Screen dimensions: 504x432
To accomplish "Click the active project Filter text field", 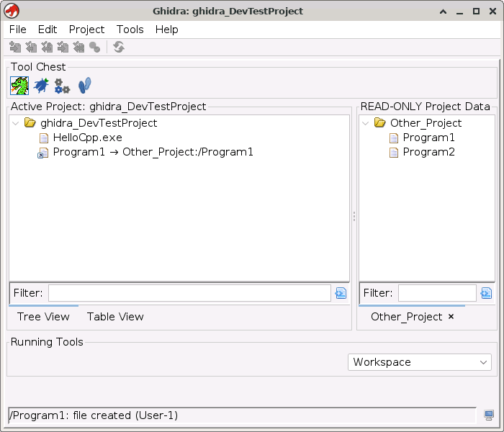I will click(x=189, y=293).
